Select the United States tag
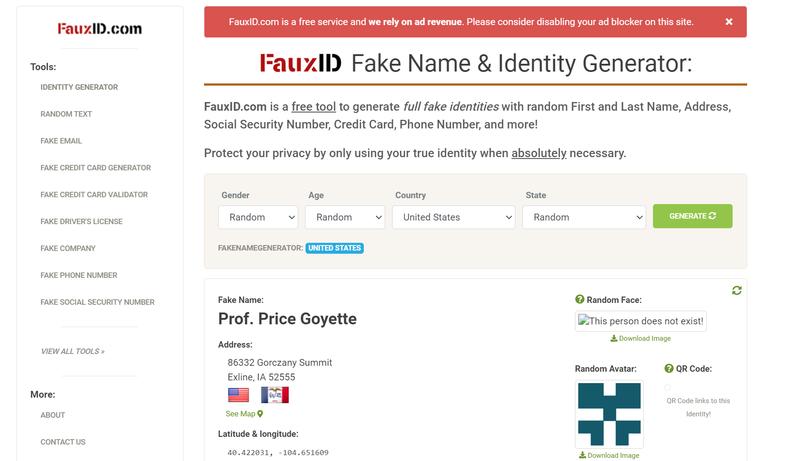 click(335, 248)
